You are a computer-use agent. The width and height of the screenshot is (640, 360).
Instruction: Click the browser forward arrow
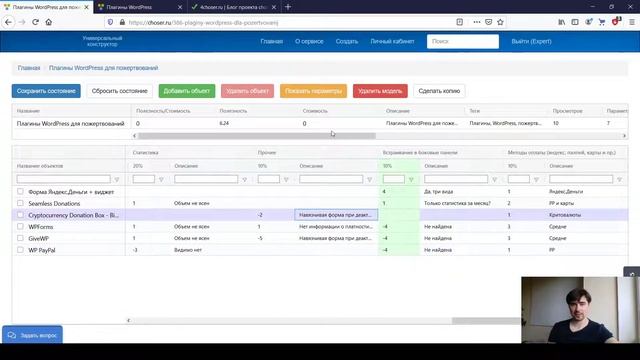pyautogui.click(x=22, y=22)
